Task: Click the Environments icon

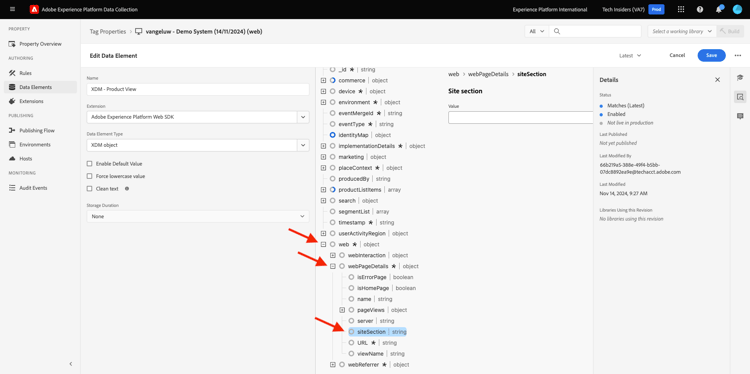Action: click(12, 144)
